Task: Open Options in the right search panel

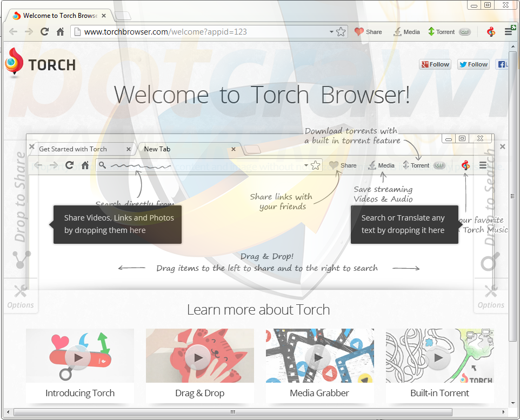Action: click(491, 297)
